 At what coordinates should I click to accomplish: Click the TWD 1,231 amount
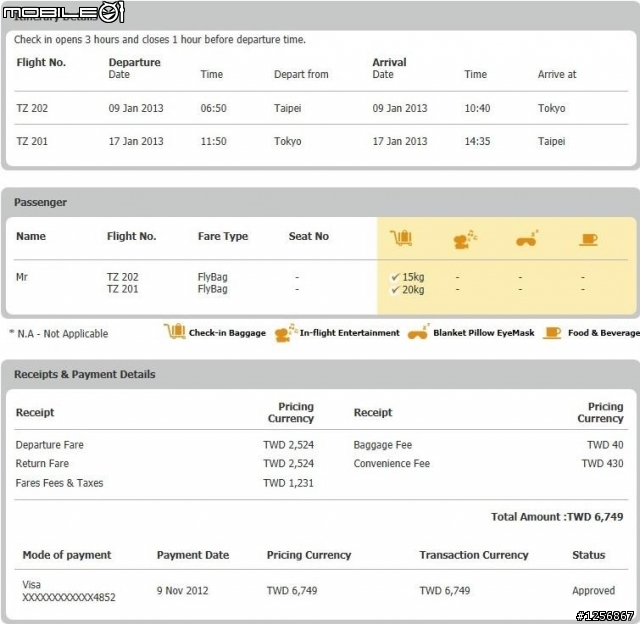click(288, 483)
